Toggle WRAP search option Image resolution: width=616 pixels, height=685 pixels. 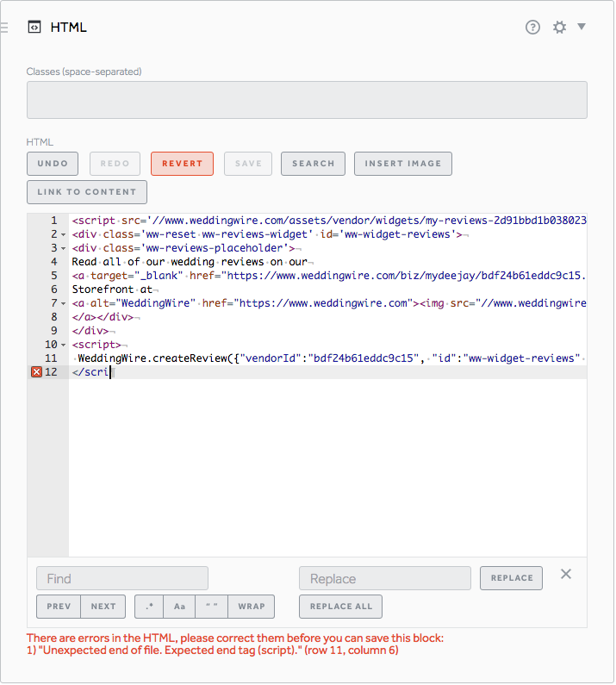point(252,607)
